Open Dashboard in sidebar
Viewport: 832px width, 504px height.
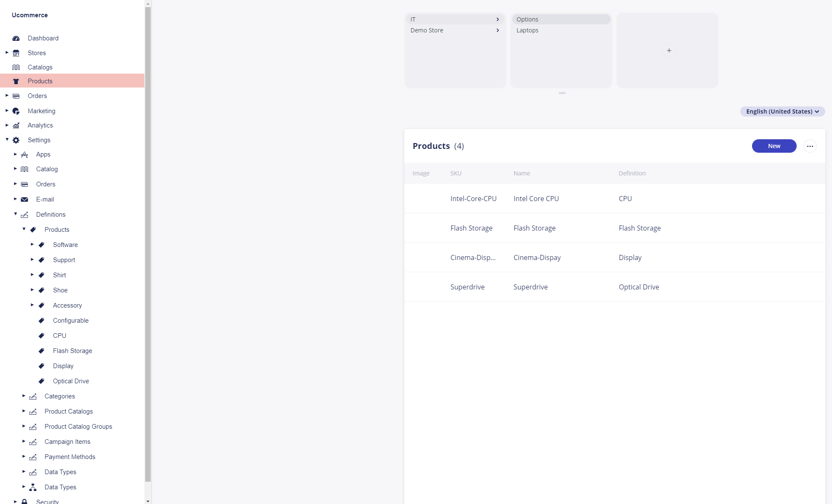point(43,38)
